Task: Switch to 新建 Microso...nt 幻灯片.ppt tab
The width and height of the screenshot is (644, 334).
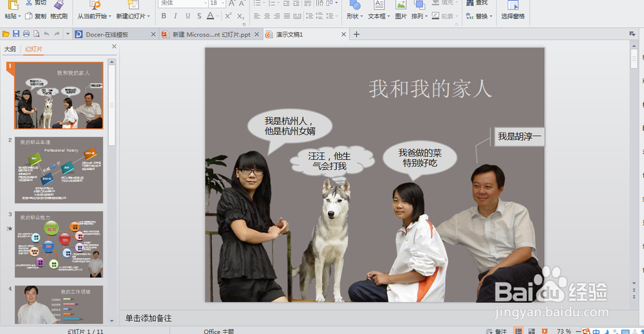Action: point(211,35)
